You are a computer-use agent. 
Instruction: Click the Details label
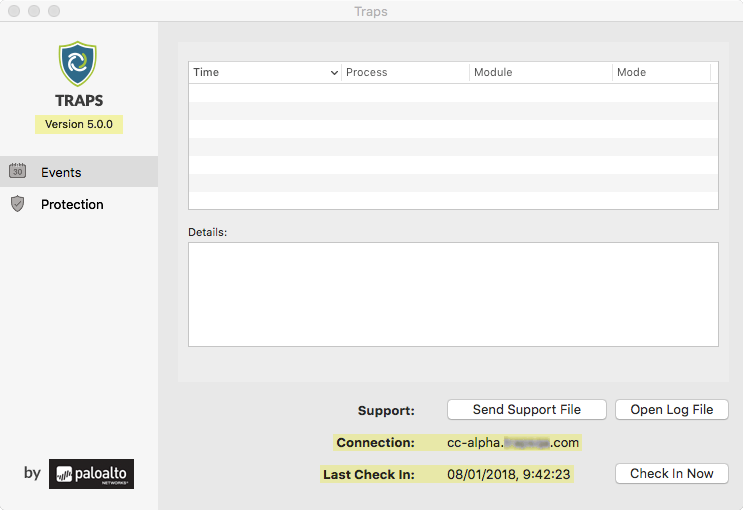click(x=208, y=232)
